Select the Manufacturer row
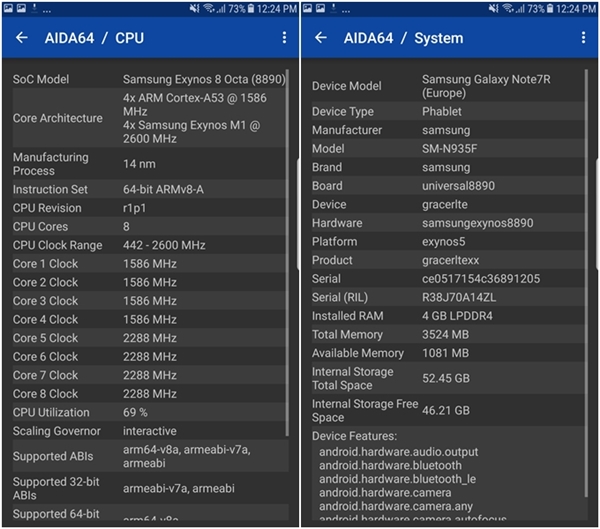The image size is (600, 529). 448,130
